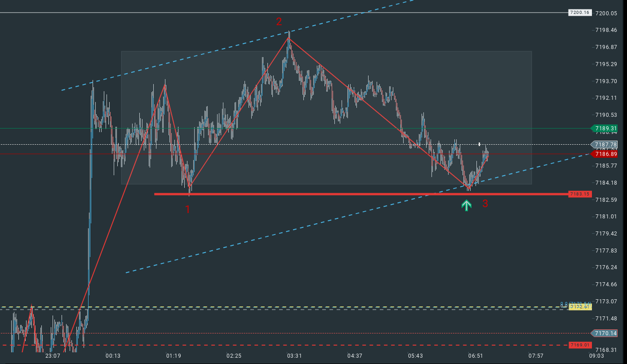This screenshot has height=364, width=627.
Task: Click the green up-arrow signal marker
Action: tap(467, 205)
